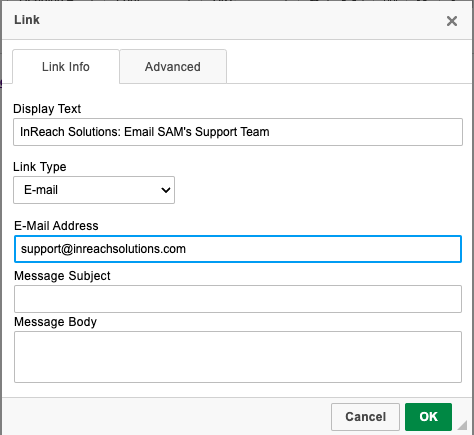Click the Display Text label
The height and width of the screenshot is (435, 474).
(47, 109)
